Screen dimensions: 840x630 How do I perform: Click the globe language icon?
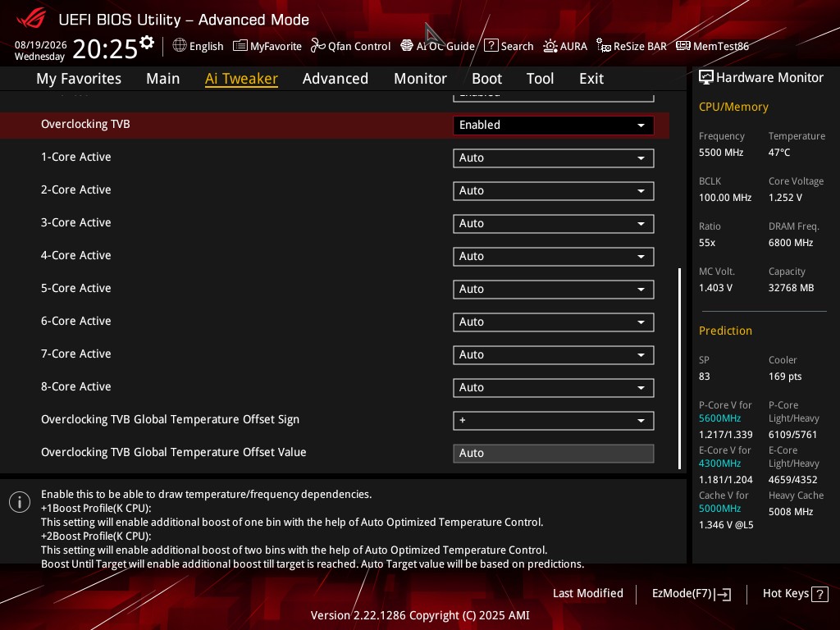tap(180, 46)
